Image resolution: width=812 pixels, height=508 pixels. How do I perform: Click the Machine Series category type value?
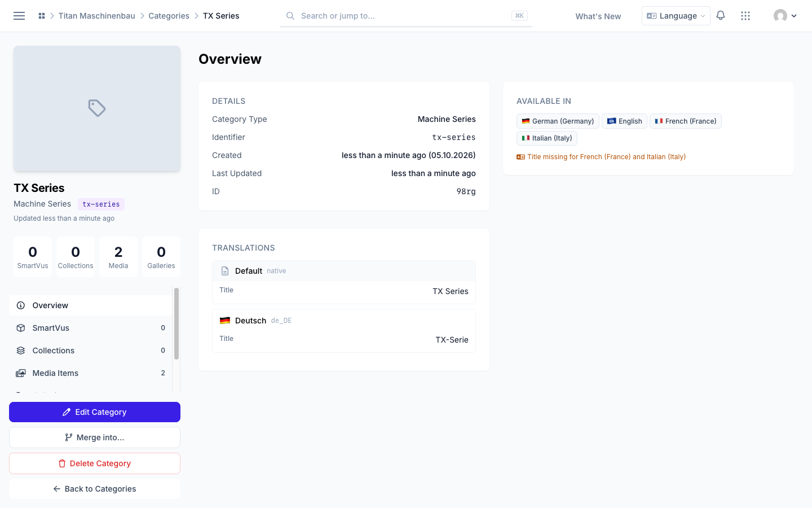click(x=447, y=119)
